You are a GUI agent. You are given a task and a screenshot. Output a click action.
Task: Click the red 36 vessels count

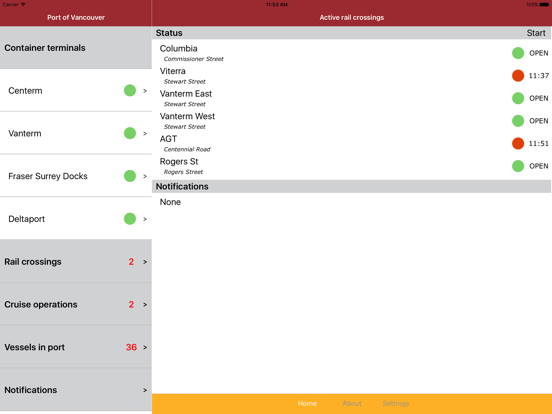pos(131,347)
